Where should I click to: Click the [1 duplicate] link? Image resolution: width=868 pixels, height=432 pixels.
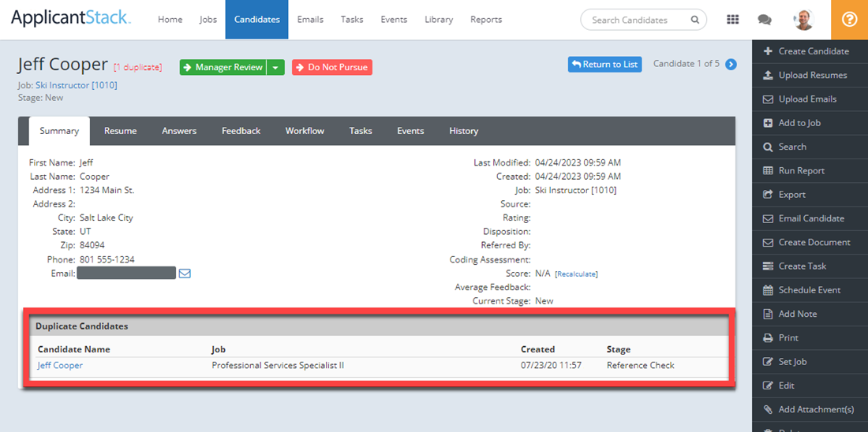click(138, 68)
